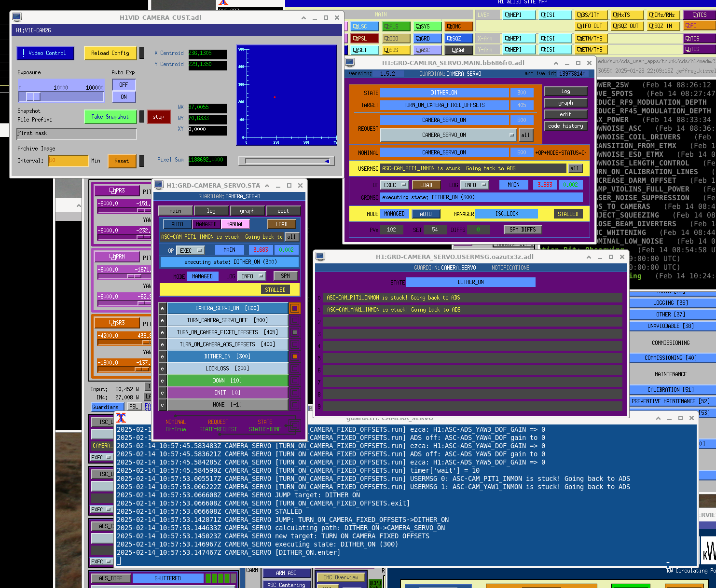Select MANUAL mode in the STA window
The height and width of the screenshot is (588, 716).
pos(235,224)
